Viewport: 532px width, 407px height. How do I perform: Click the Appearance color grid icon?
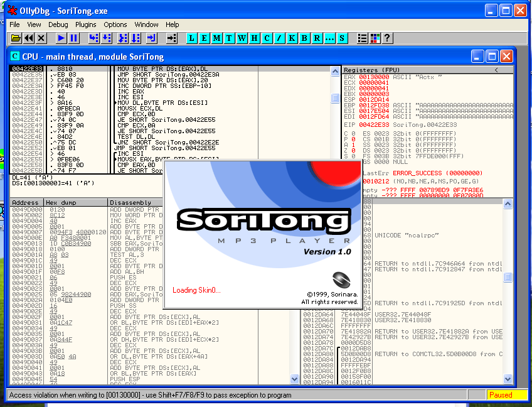pos(375,38)
